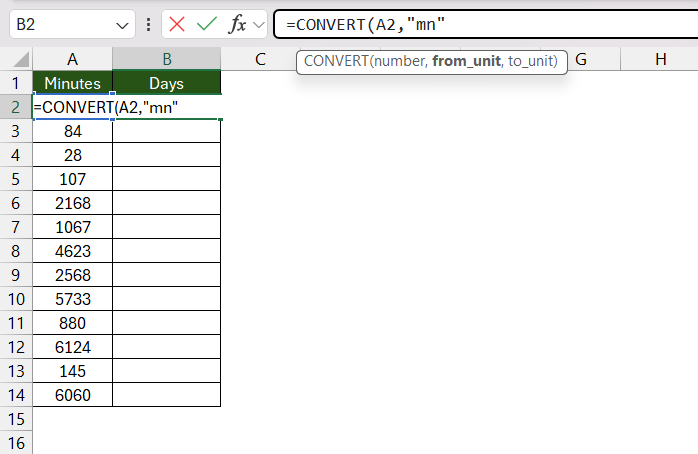Viewport: 698px width, 454px height.
Task: Click cell containing 880
Action: coord(73,323)
